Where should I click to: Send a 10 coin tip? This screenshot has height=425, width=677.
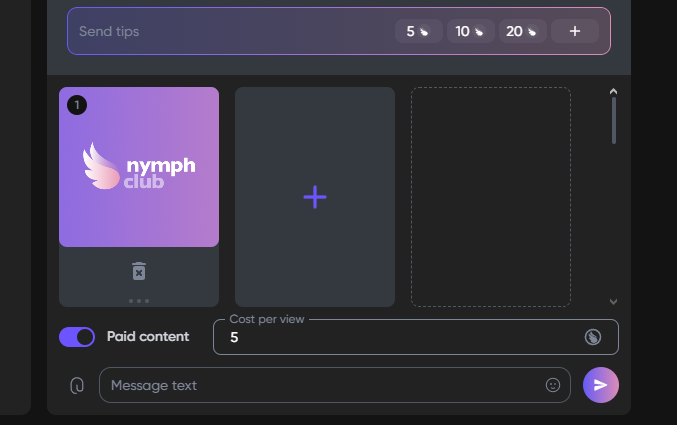pyautogui.click(x=471, y=31)
